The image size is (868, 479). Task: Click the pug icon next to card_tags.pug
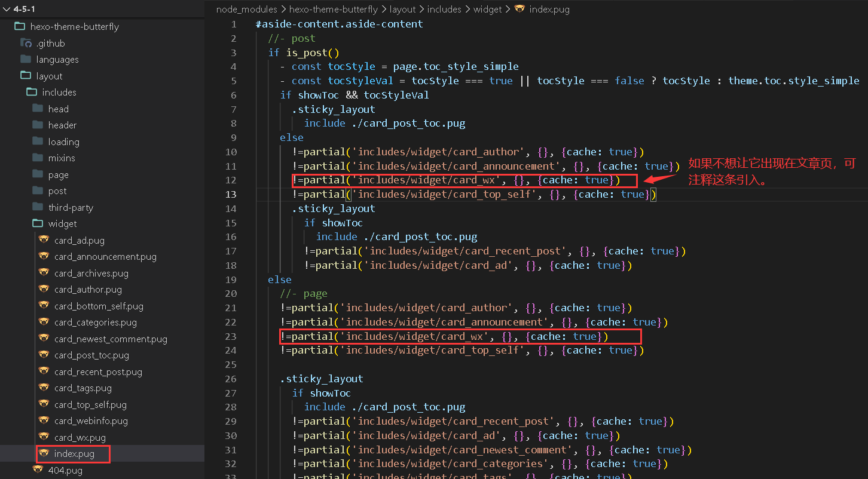[x=44, y=388]
